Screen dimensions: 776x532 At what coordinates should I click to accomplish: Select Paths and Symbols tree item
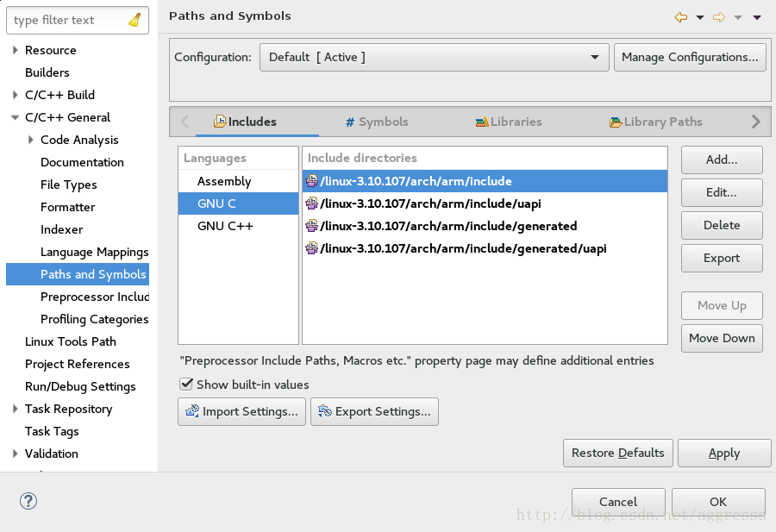[x=78, y=274]
